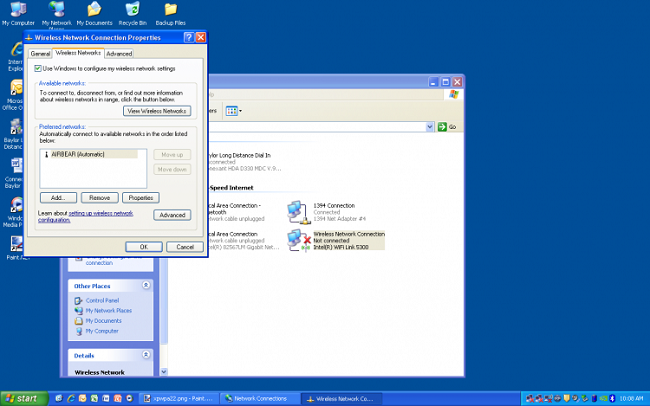Select AIRBEAR in preferred networks list
This screenshot has height=406, width=650.
73,154
